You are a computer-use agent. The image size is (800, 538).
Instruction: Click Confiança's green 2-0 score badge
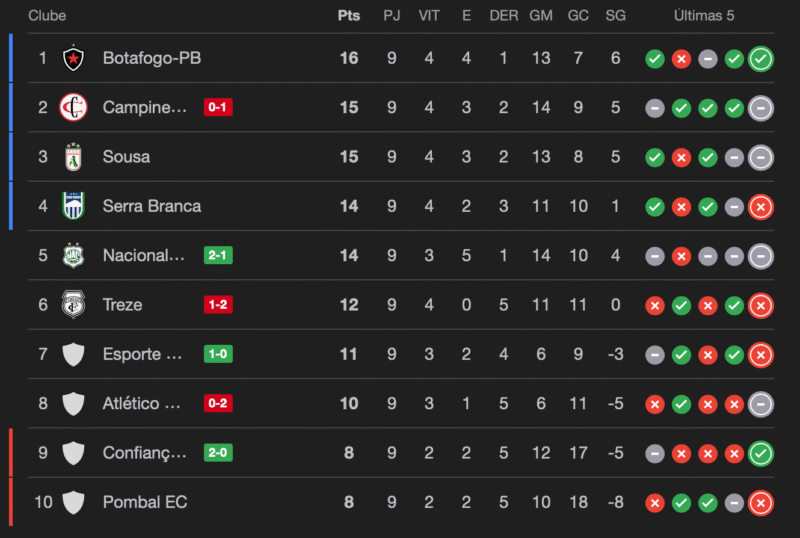(218, 452)
